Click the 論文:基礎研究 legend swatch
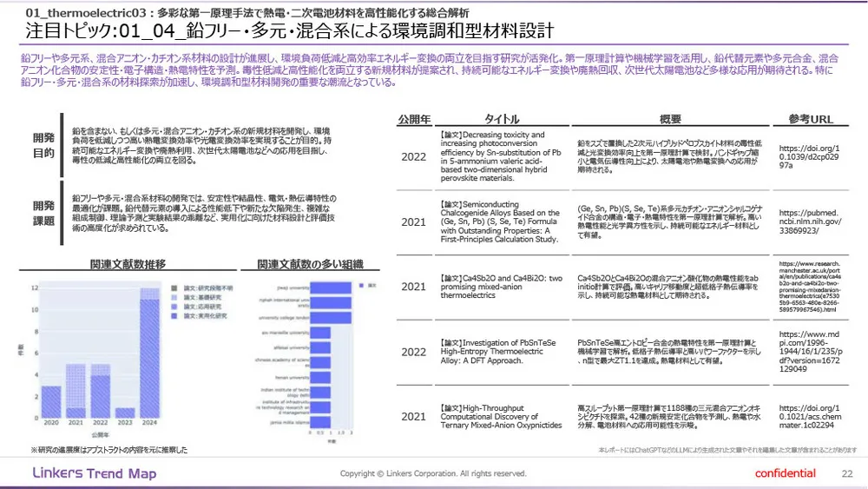 click(x=174, y=297)
